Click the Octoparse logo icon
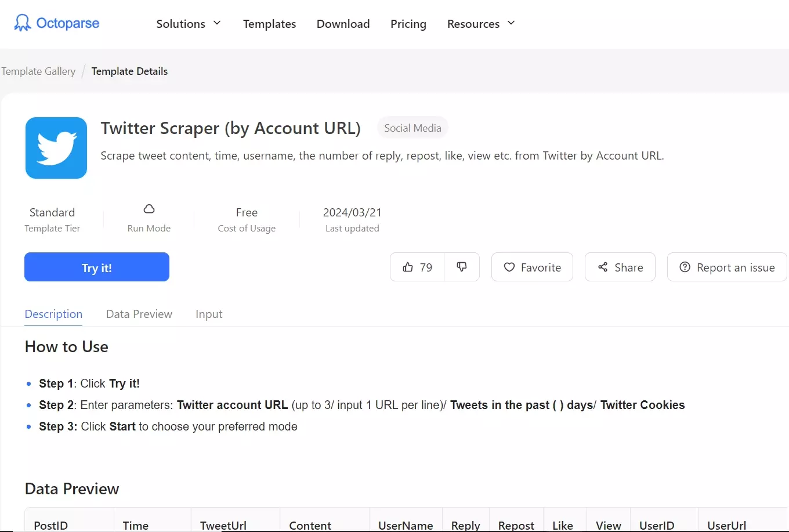The image size is (789, 532). pyautogui.click(x=23, y=23)
